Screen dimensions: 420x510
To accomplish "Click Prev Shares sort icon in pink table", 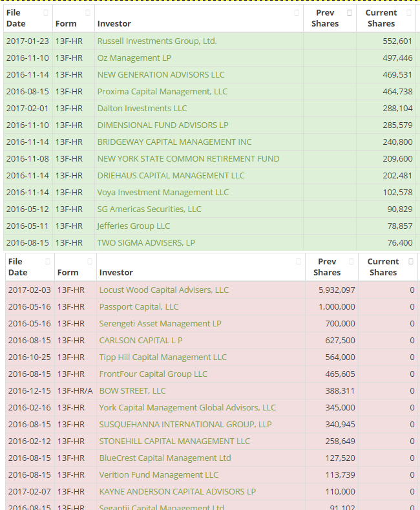I will (x=352, y=262).
